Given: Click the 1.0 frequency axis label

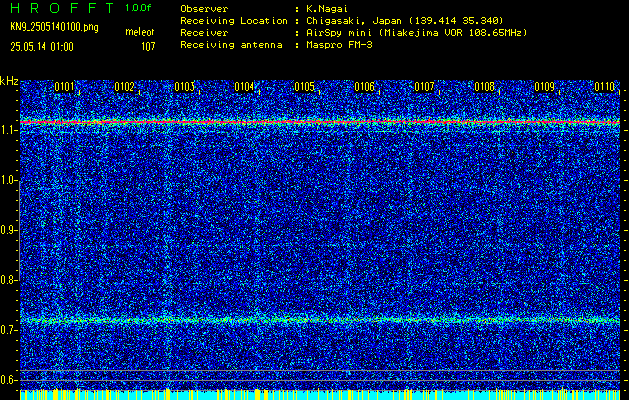Looking at the screenshot, I should pos(8,180).
